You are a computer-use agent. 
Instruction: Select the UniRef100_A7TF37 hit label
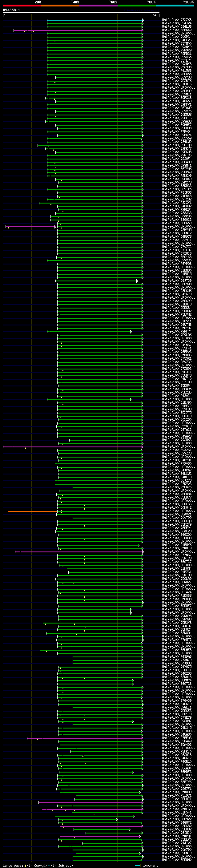[x=177, y=250]
